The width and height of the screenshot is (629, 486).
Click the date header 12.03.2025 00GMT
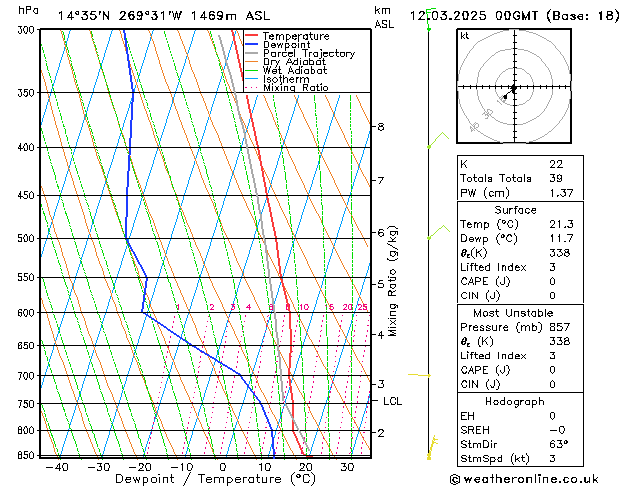coord(513,15)
